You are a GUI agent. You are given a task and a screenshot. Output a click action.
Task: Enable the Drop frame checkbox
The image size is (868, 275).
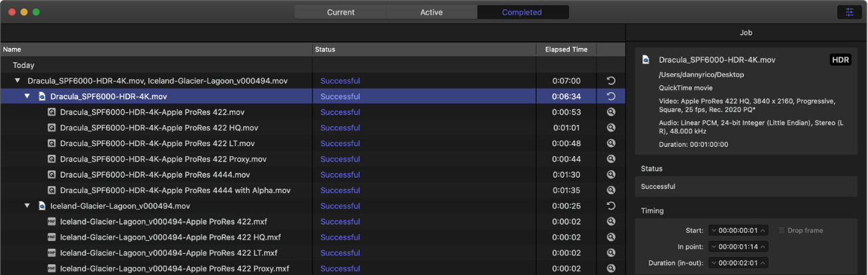[783, 230]
